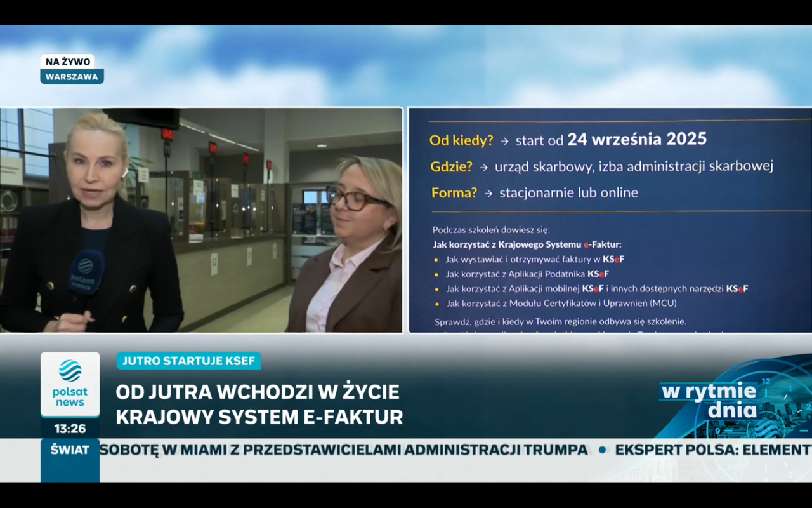Click the Polsat News channel logo
The width and height of the screenshot is (812, 508).
click(x=70, y=384)
